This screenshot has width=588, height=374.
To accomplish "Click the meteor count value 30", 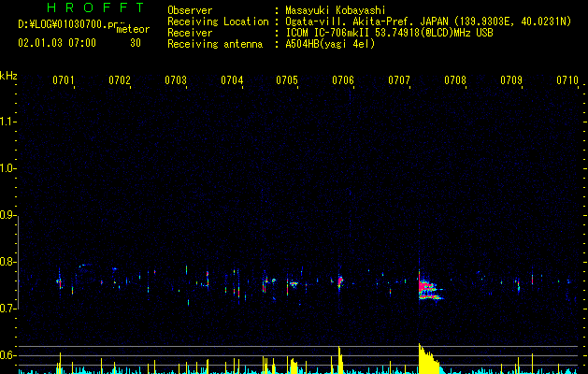I will click(x=136, y=43).
